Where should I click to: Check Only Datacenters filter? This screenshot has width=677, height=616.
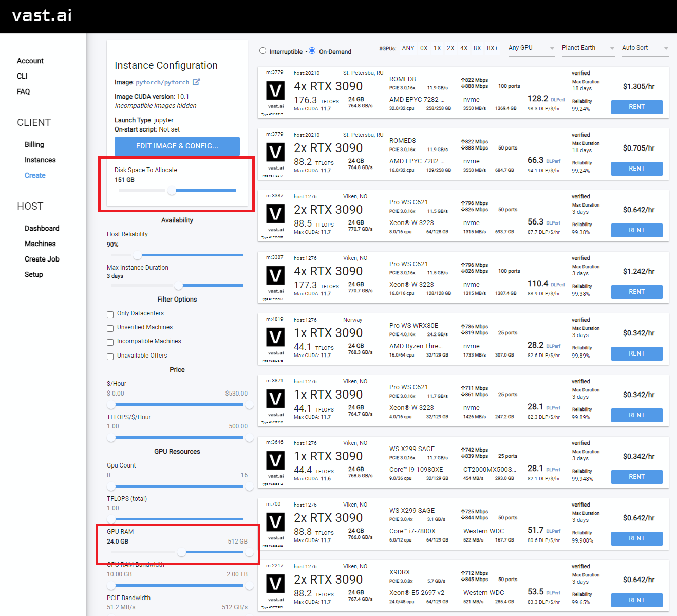click(110, 314)
